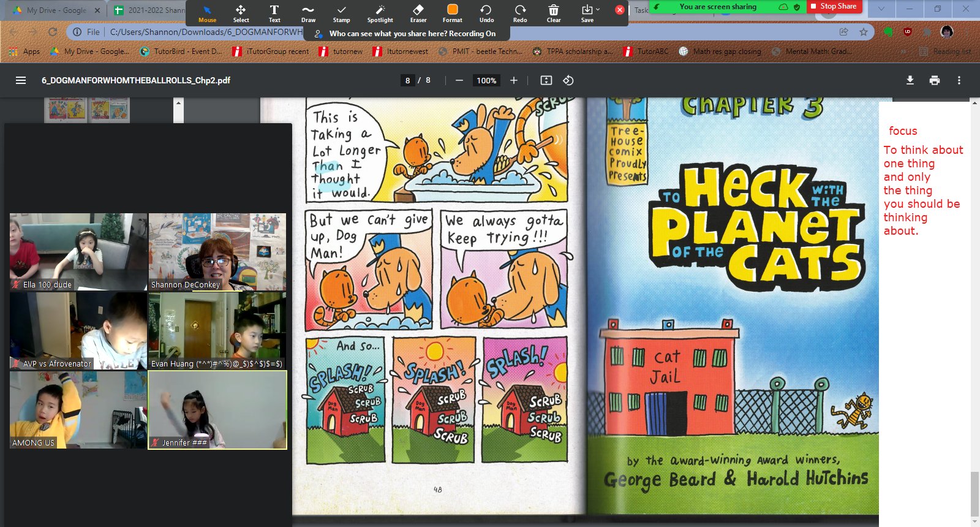Screen dimensions: 980x527
Task: Reload the browser page
Action: [53, 32]
